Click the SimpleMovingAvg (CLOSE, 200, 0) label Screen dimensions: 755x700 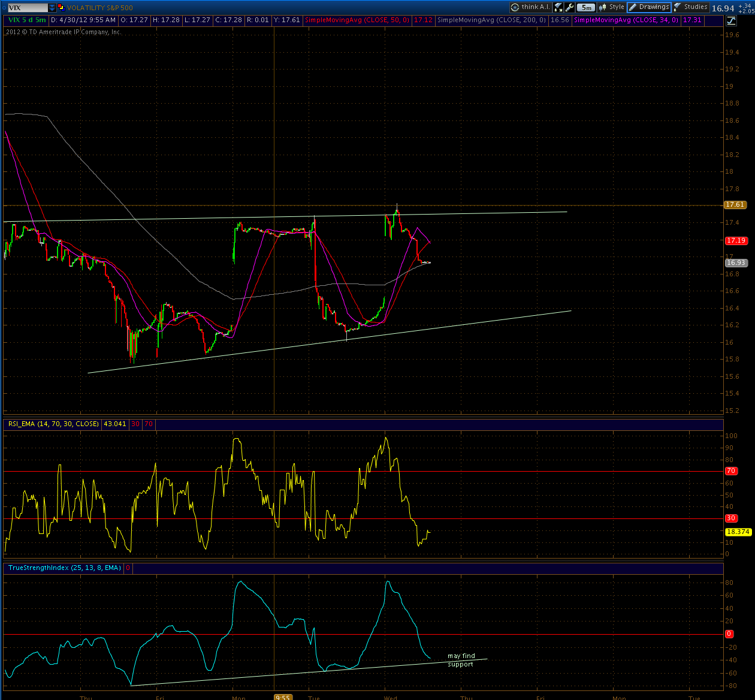click(x=492, y=20)
